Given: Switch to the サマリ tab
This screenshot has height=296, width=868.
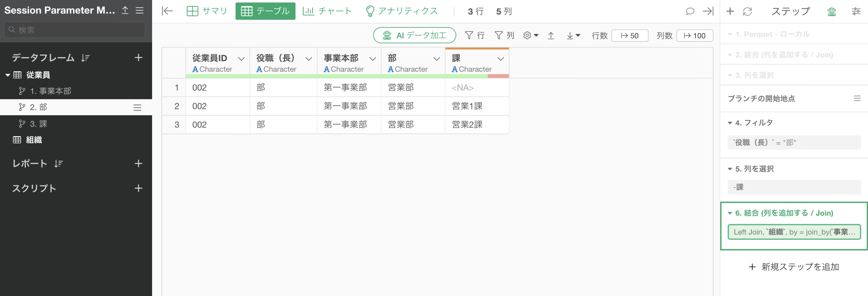Looking at the screenshot, I should point(207,11).
